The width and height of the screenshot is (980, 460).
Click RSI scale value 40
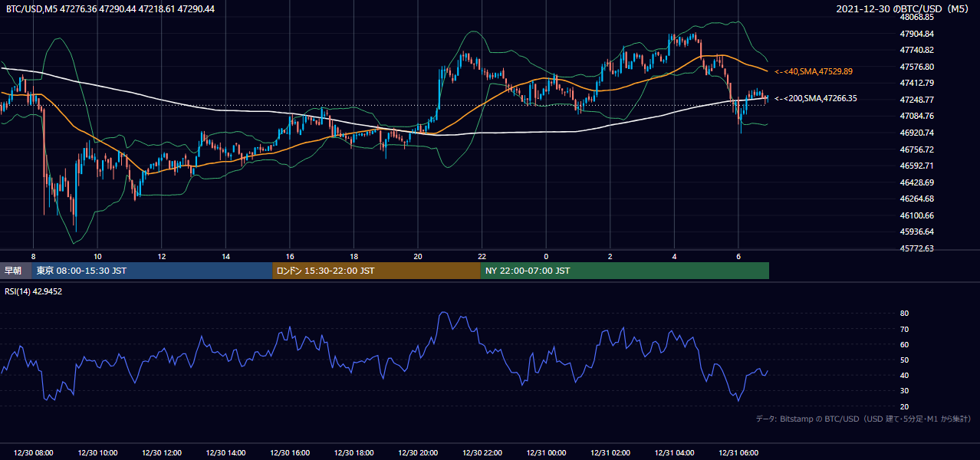pyautogui.click(x=905, y=375)
